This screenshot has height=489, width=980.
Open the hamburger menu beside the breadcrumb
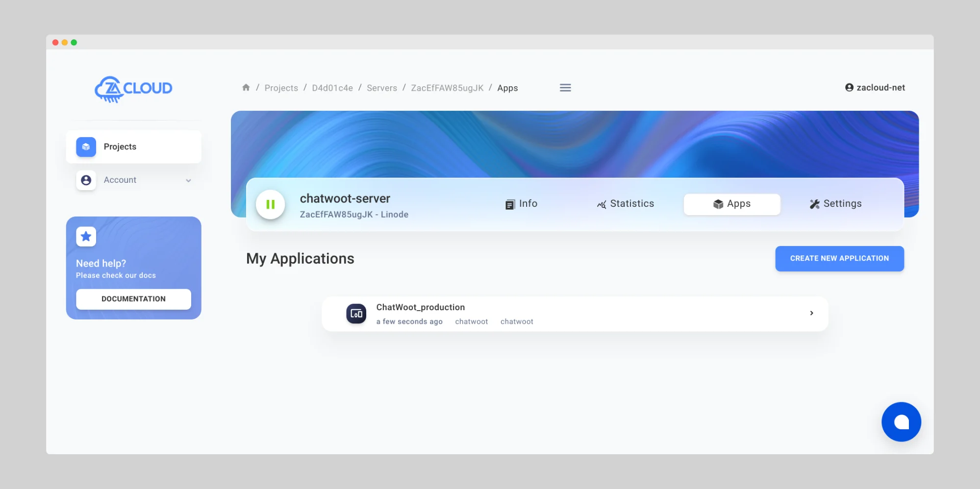[x=565, y=87]
